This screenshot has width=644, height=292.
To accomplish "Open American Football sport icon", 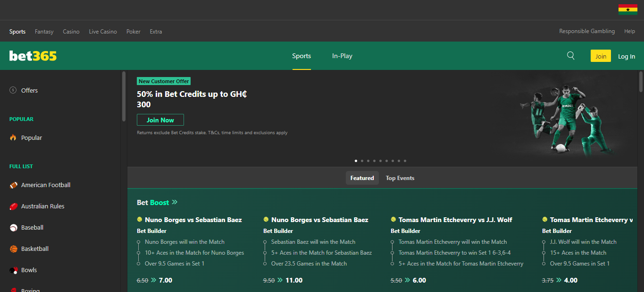I will click(13, 185).
